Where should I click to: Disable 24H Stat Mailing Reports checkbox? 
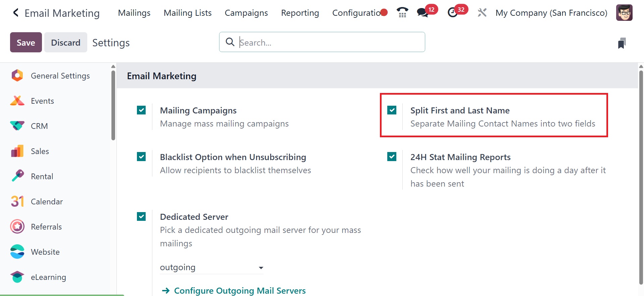coord(392,157)
